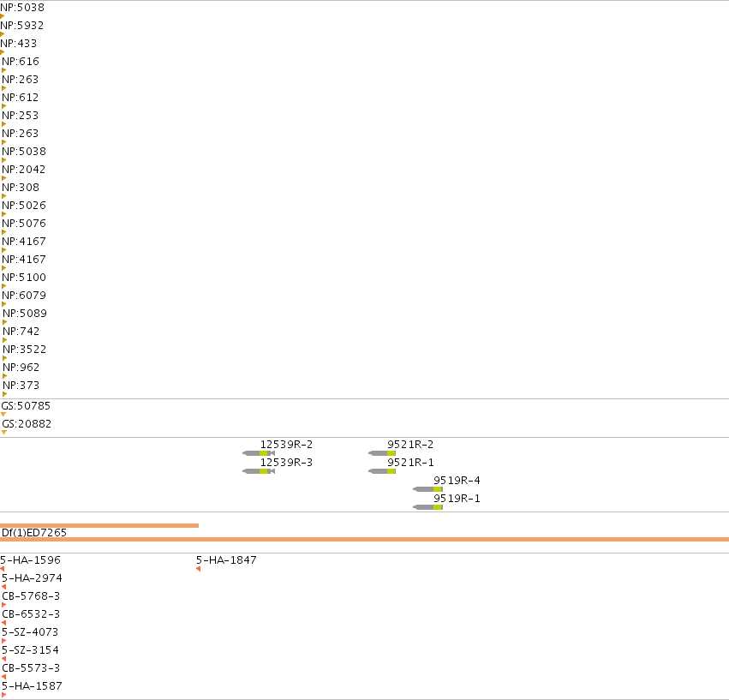729x700 pixels.
Task: Select the NP:5026 label
Action: [x=24, y=206]
